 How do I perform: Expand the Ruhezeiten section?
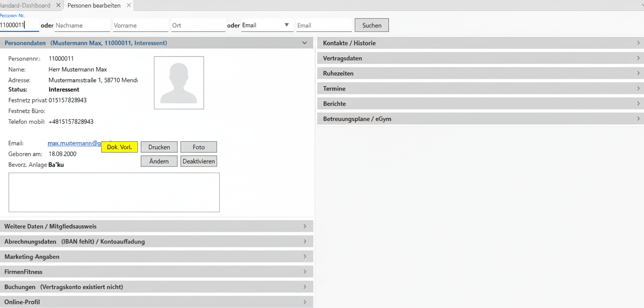[480, 73]
